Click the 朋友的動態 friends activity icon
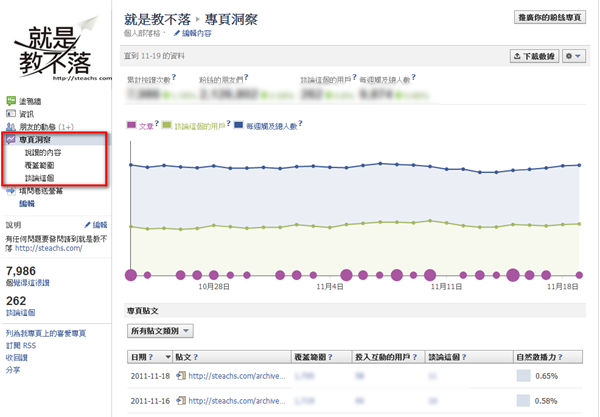This screenshot has width=600, height=417. tap(11, 128)
